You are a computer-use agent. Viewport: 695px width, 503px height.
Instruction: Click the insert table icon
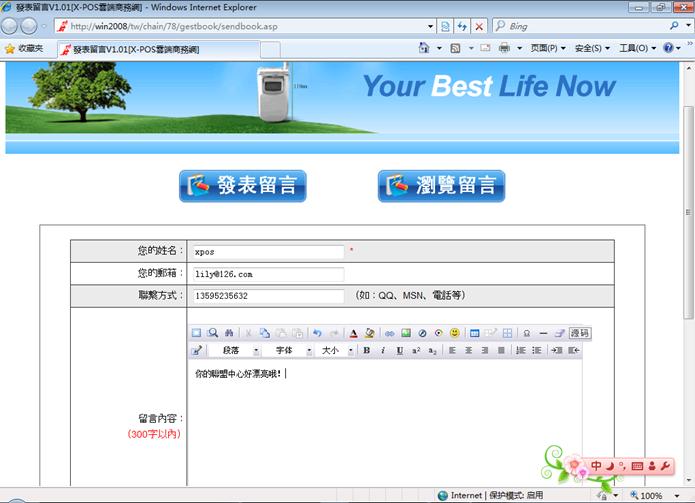(x=475, y=333)
